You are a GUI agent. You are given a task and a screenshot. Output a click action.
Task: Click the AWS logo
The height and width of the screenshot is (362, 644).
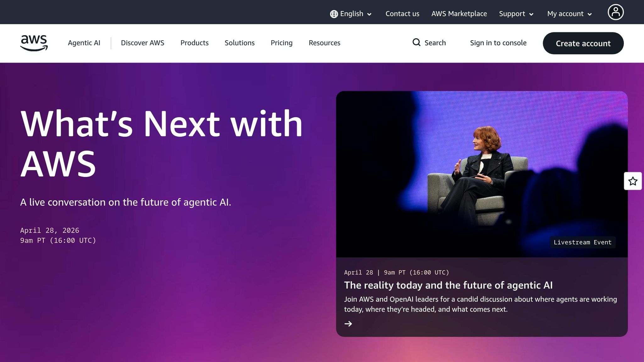point(34,43)
